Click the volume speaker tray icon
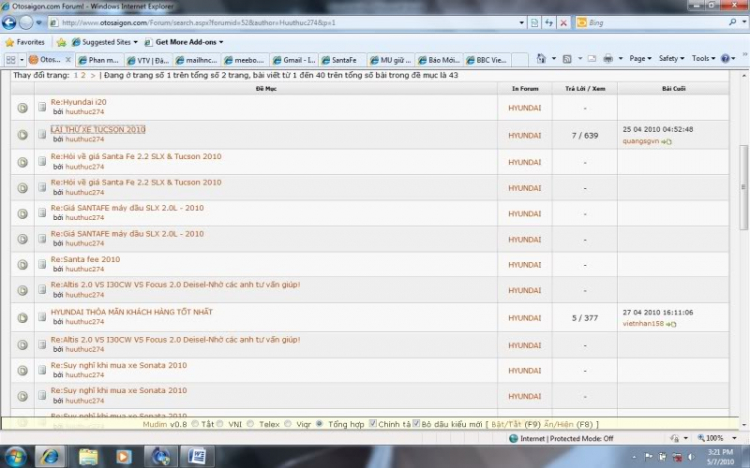This screenshot has width=750, height=468. (691, 457)
